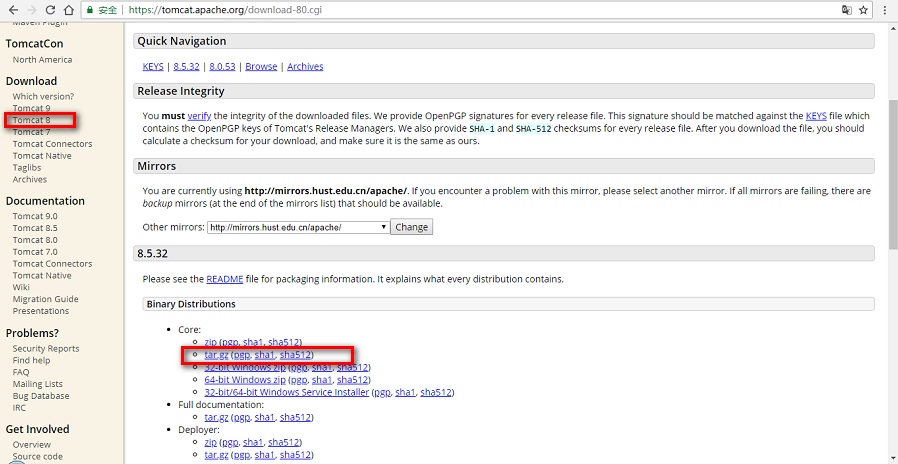Open Find help link
898x464 pixels.
point(31,360)
